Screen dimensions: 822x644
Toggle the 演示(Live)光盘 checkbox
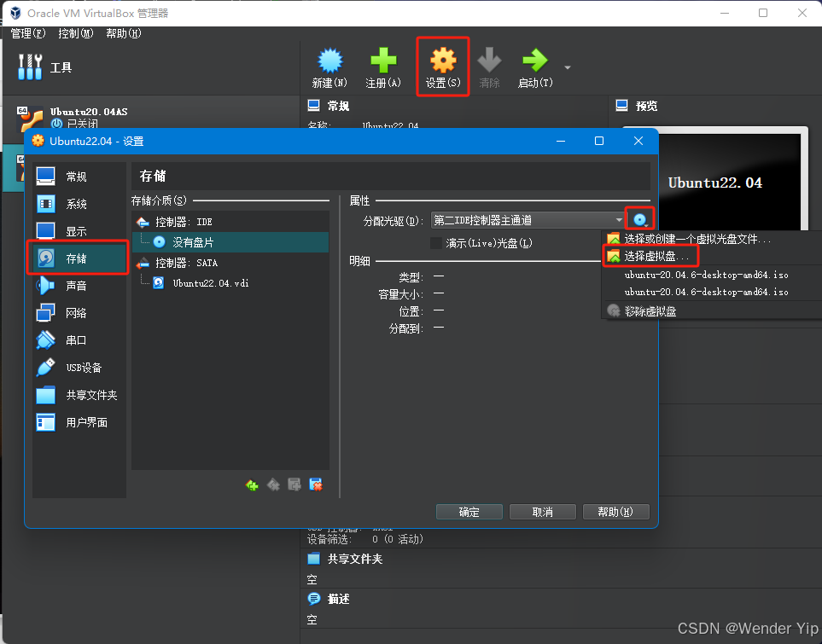coord(436,243)
